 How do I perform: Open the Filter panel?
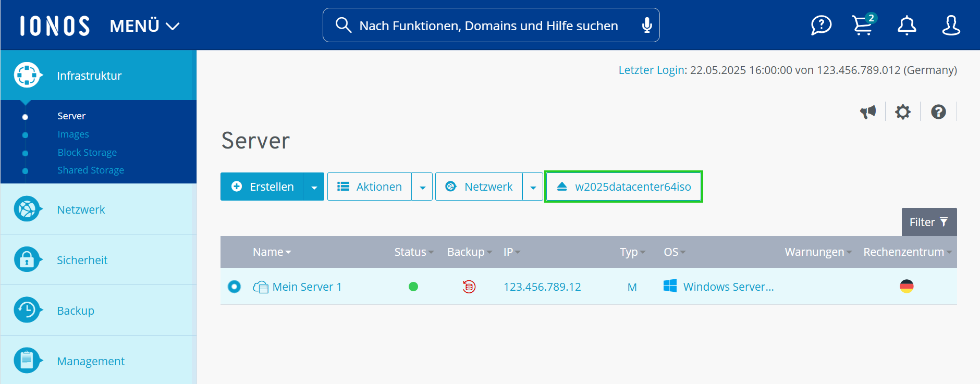tap(929, 222)
